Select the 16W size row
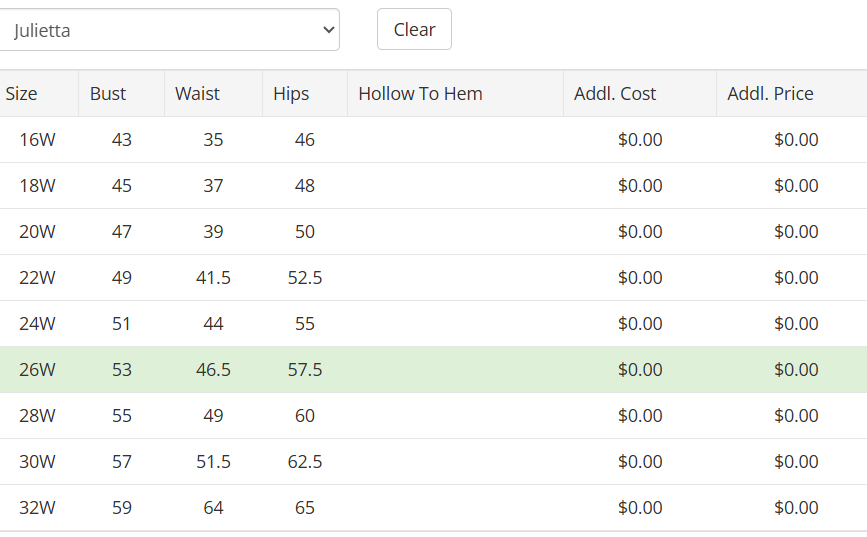867x537 pixels. (x=434, y=139)
